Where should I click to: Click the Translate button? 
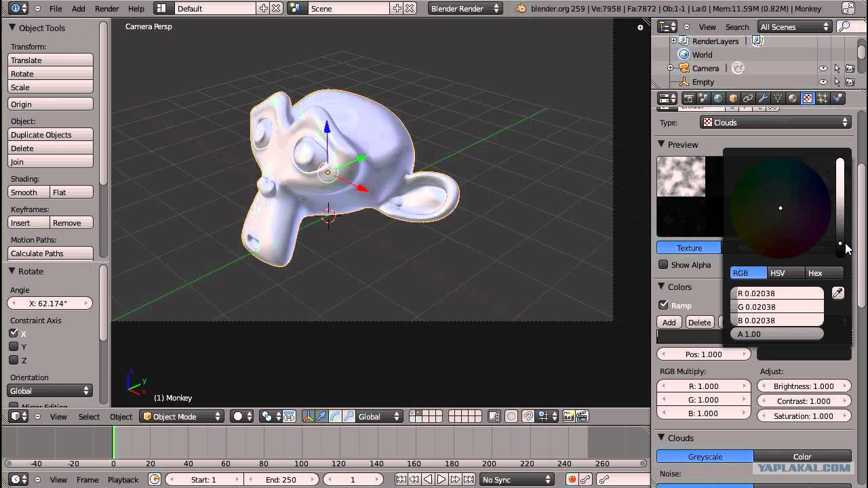click(50, 60)
